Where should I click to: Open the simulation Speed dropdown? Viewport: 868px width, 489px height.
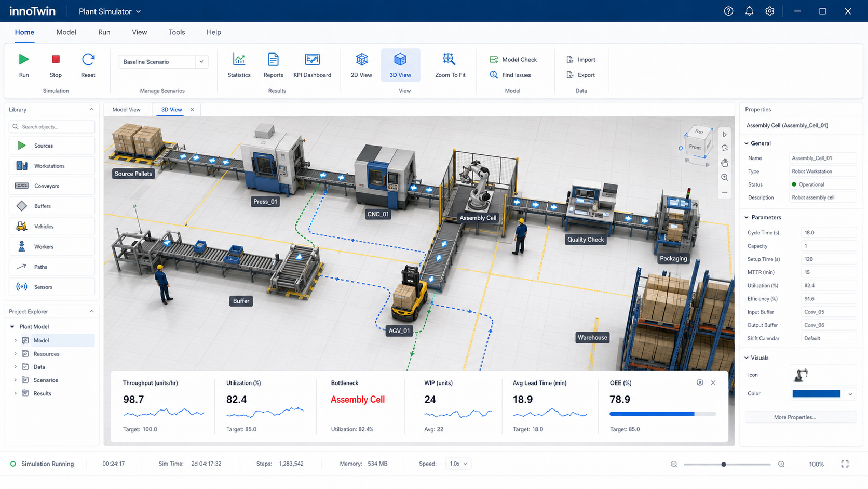point(458,464)
